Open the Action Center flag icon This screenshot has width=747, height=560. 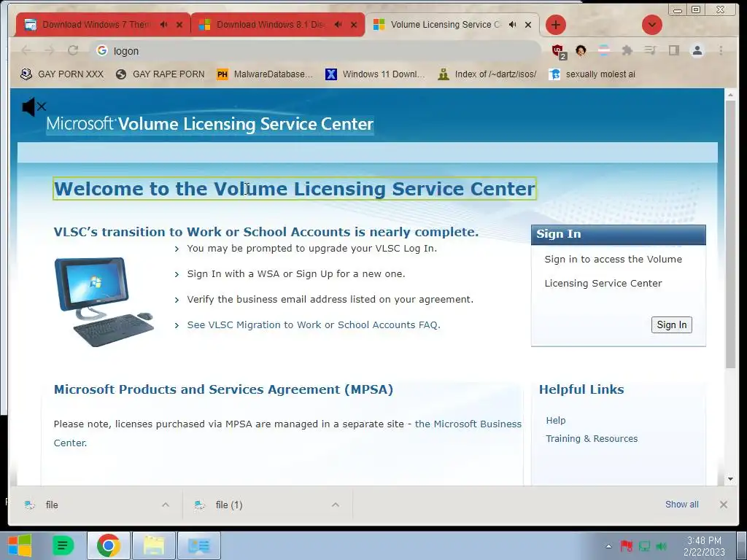point(626,546)
